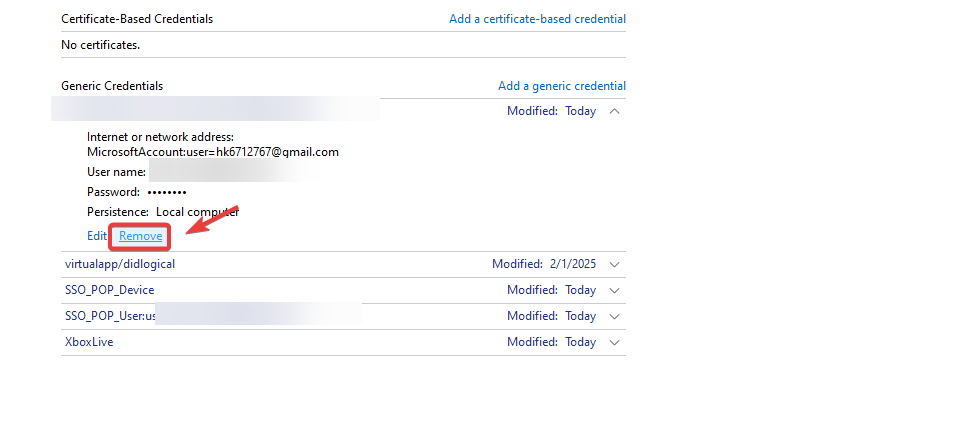Click the 2/1/2025 modified date
Viewport: 968px width, 421px height.
tap(572, 264)
